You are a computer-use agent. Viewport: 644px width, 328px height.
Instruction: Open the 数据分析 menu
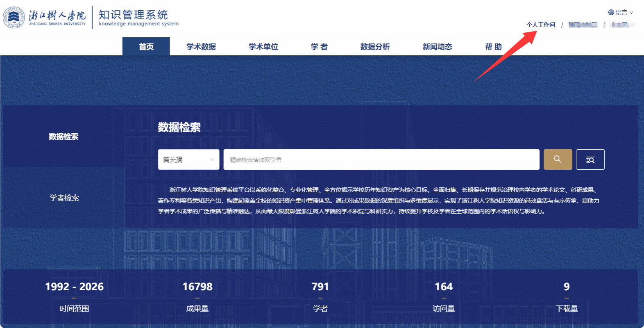tap(375, 47)
